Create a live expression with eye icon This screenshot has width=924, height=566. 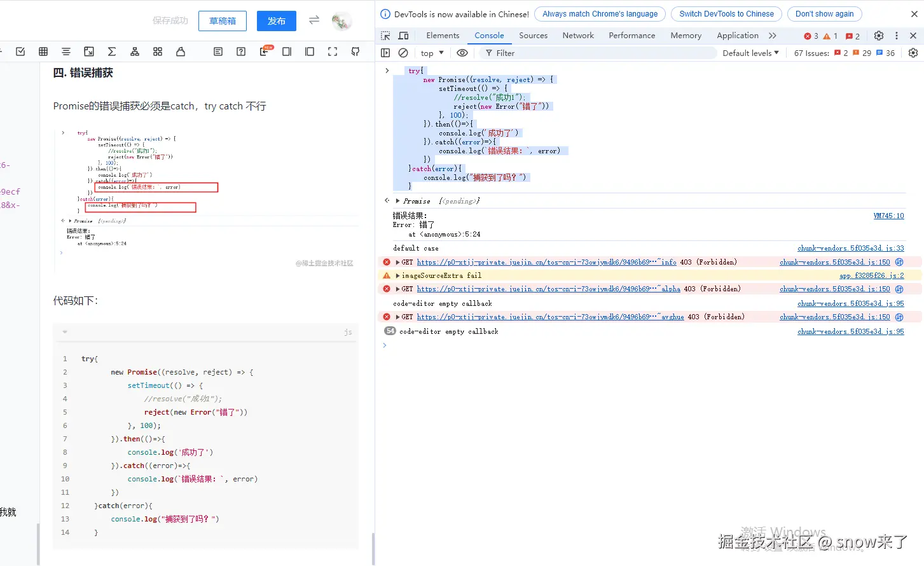462,53
